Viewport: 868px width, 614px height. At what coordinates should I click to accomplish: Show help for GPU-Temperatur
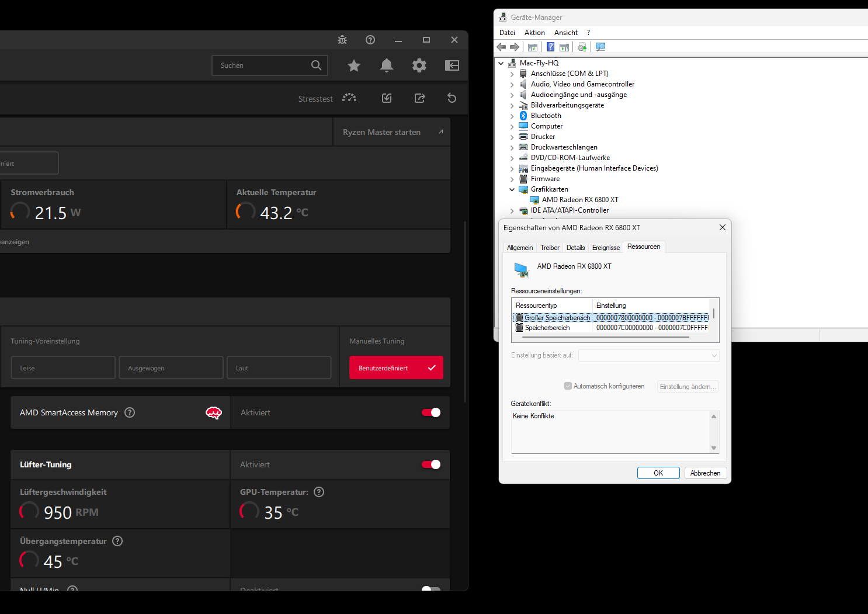[319, 492]
